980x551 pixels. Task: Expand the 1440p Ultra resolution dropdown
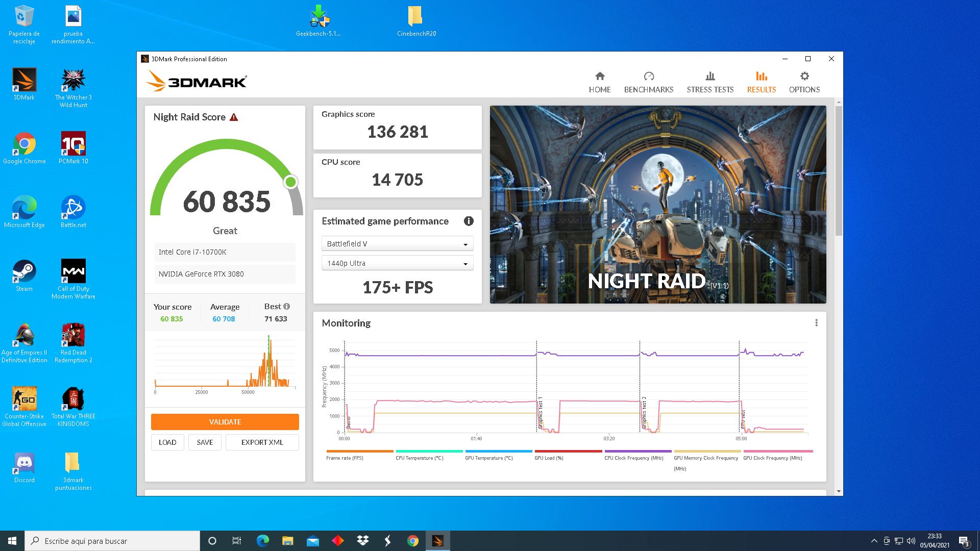tap(397, 263)
